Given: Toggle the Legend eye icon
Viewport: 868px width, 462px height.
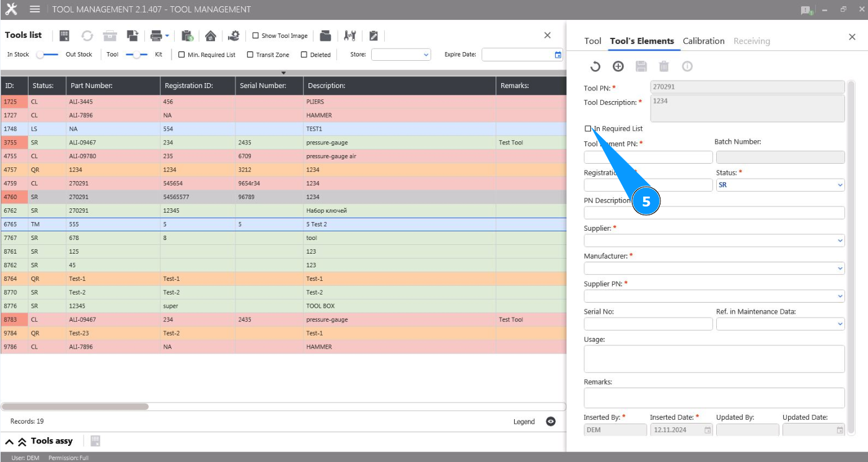Looking at the screenshot, I should coord(550,422).
